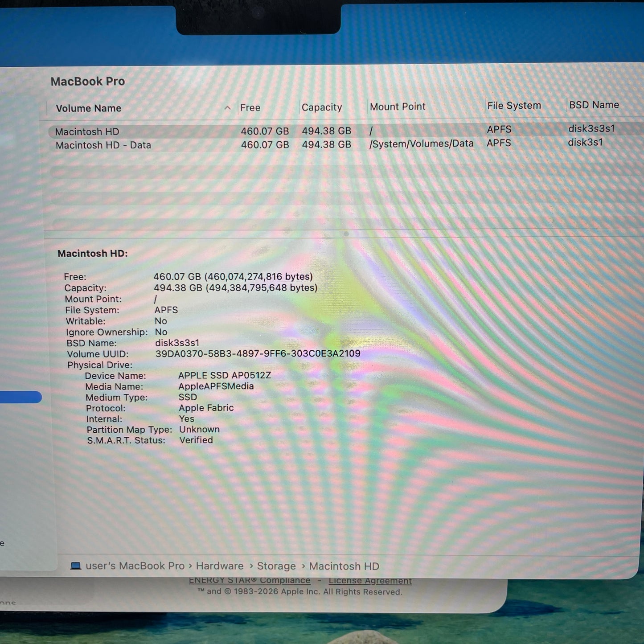The image size is (644, 644).
Task: Click the Medium Type SSD value
Action: 188,397
